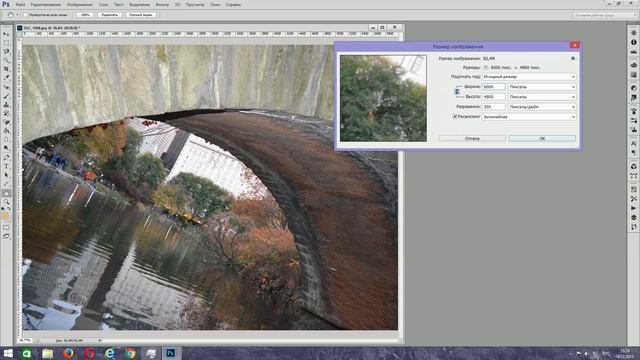The image size is (640, 360).
Task: Open Windows Start button
Action: (8, 353)
